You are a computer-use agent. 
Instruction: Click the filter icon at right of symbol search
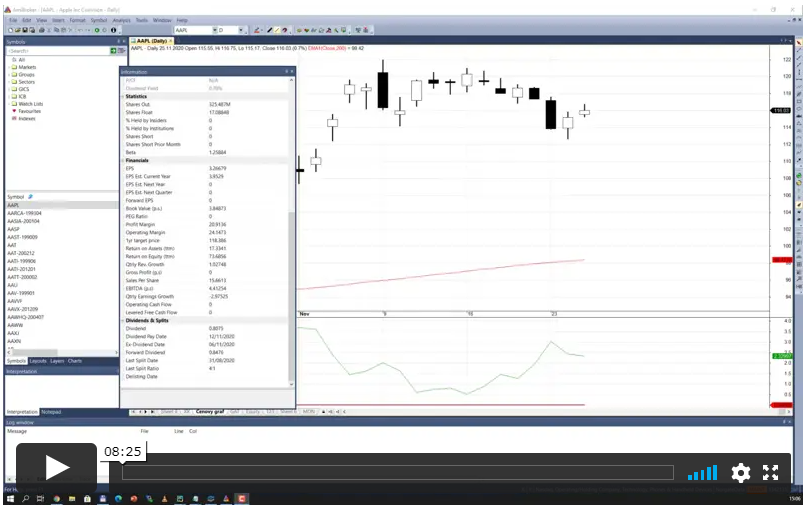tap(121, 50)
